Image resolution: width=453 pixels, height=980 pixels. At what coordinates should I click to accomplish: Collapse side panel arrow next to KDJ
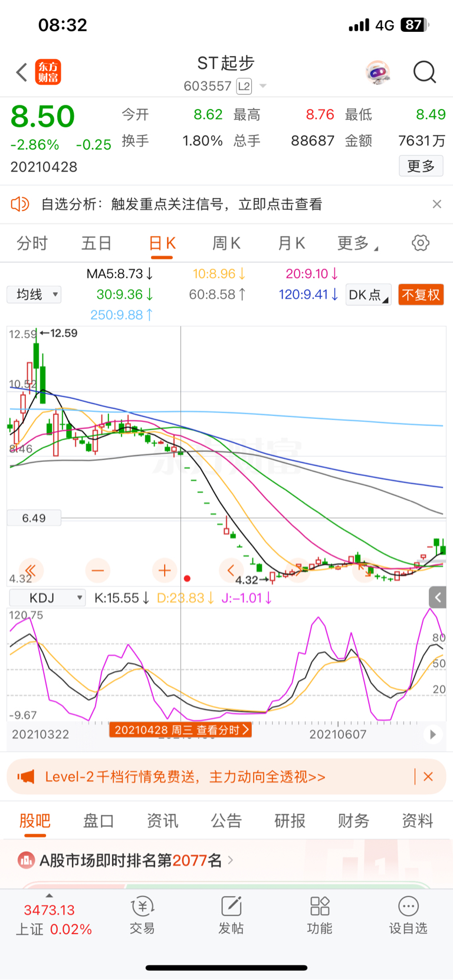[438, 598]
